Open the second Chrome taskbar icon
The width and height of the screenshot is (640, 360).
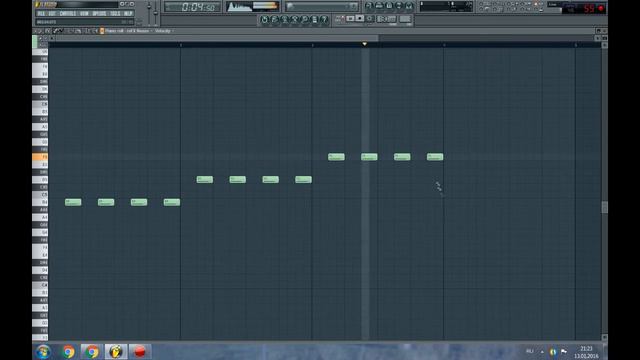coord(92,351)
